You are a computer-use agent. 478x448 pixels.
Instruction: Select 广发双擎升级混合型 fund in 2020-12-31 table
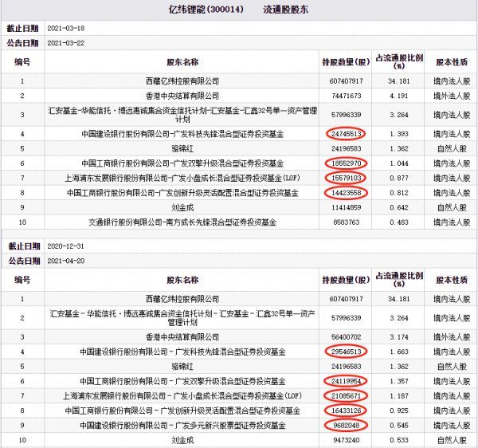[x=182, y=381]
